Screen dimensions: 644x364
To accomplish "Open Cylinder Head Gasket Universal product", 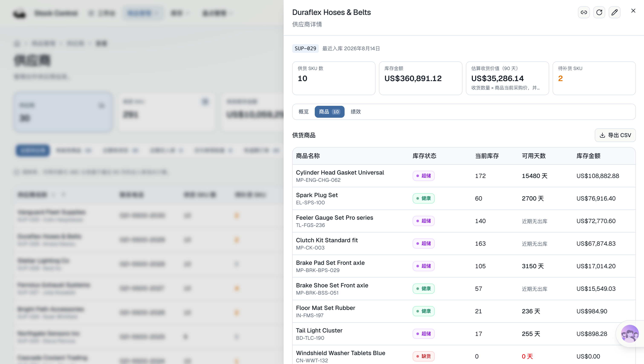I will click(x=340, y=172).
